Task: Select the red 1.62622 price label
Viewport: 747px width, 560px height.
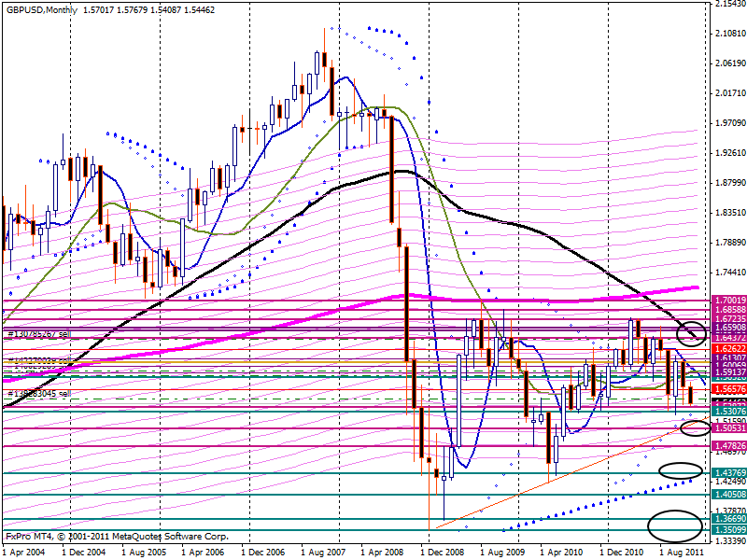Action: tap(729, 348)
